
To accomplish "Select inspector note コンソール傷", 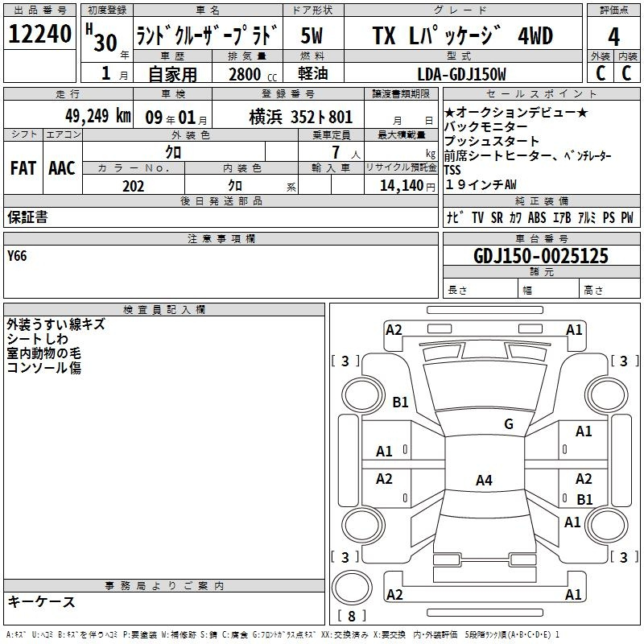I will pyautogui.click(x=43, y=368).
